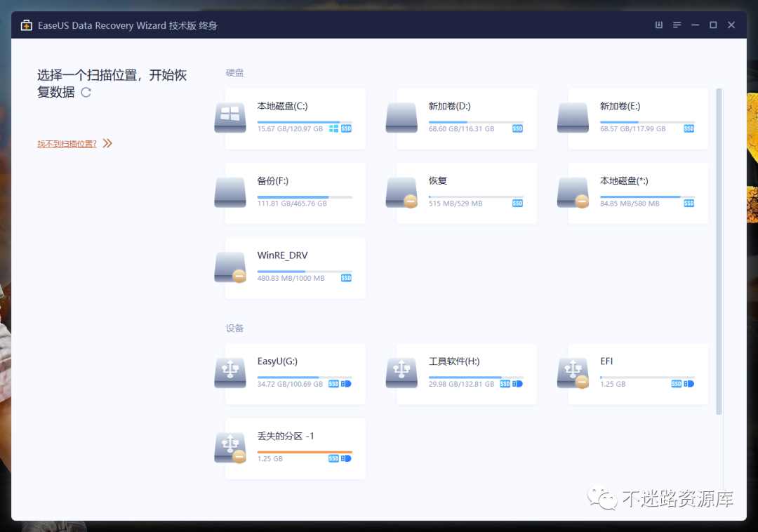This screenshot has width=758, height=532.
Task: Select the 新加卷(E:) drive icon
Action: point(573,117)
